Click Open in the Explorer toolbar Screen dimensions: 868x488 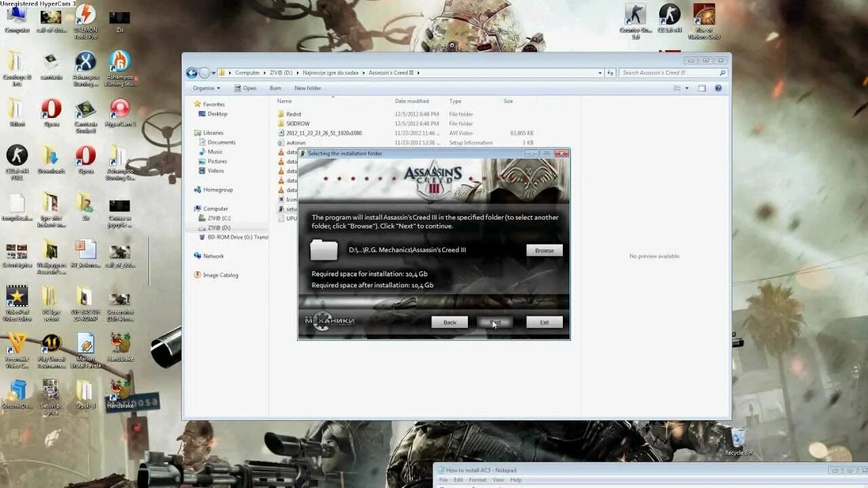pyautogui.click(x=245, y=88)
